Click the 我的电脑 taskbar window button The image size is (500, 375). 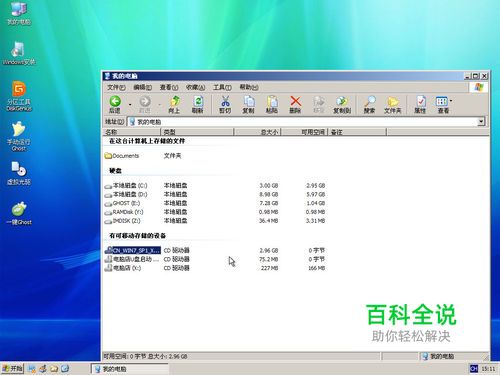click(130, 369)
